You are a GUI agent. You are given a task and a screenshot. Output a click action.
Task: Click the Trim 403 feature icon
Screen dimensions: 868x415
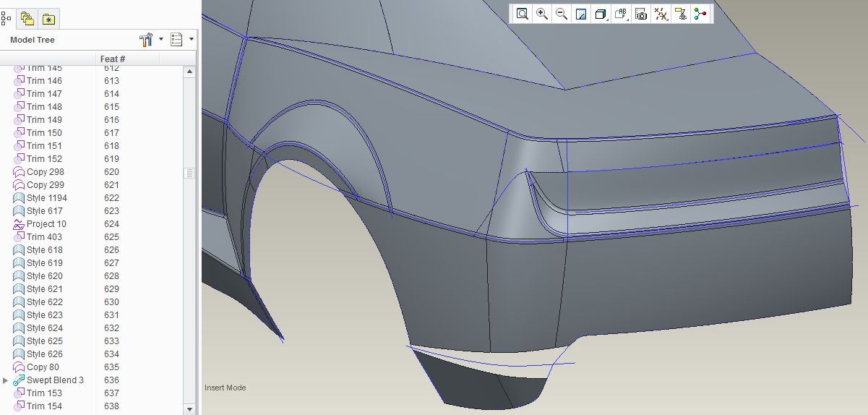pyautogui.click(x=19, y=237)
